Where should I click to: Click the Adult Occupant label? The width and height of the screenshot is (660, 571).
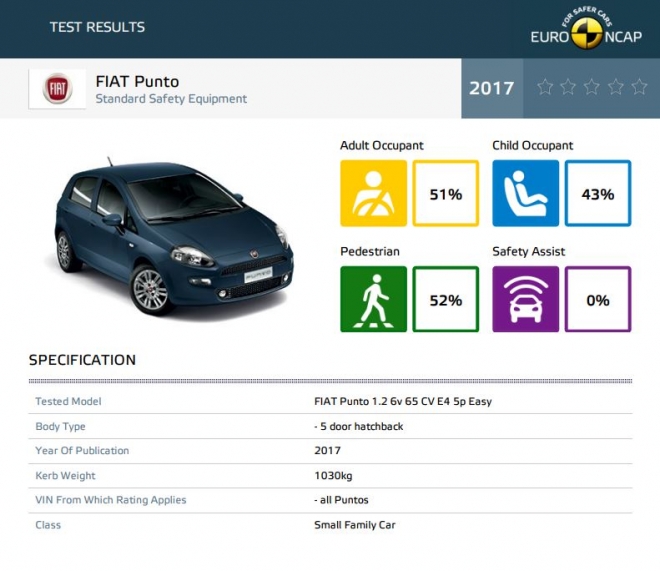coord(382,146)
